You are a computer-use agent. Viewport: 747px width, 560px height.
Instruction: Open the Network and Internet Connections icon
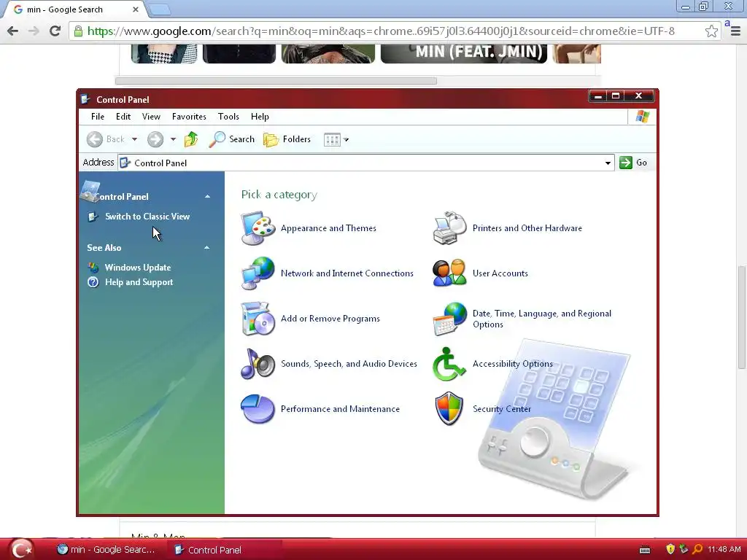258,273
